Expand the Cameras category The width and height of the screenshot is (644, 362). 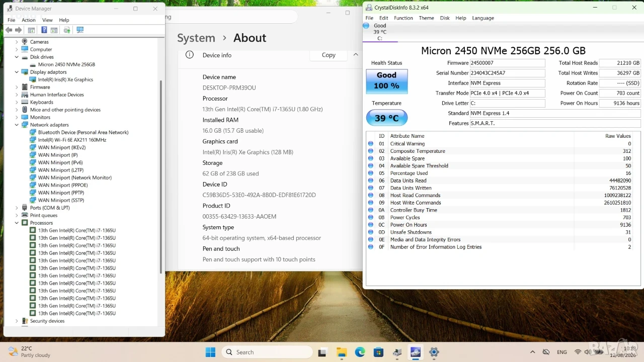click(17, 42)
